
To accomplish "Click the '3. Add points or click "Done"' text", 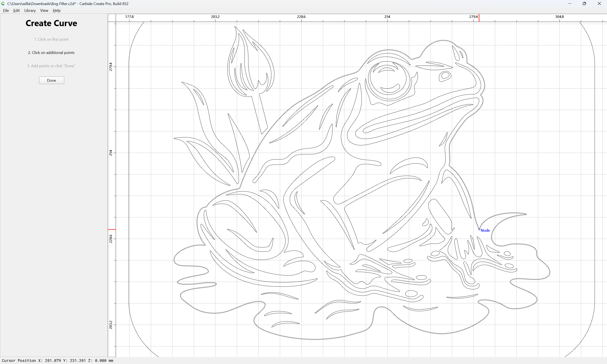I will click(51, 66).
